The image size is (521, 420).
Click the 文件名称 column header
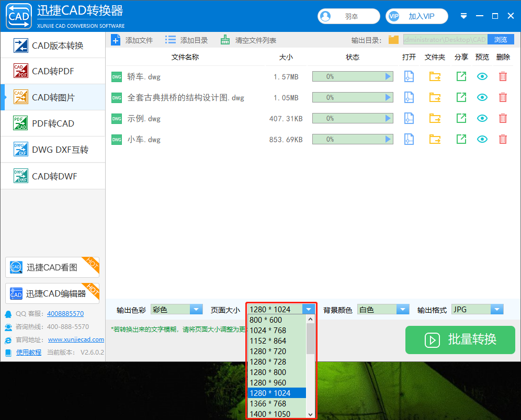pos(185,57)
